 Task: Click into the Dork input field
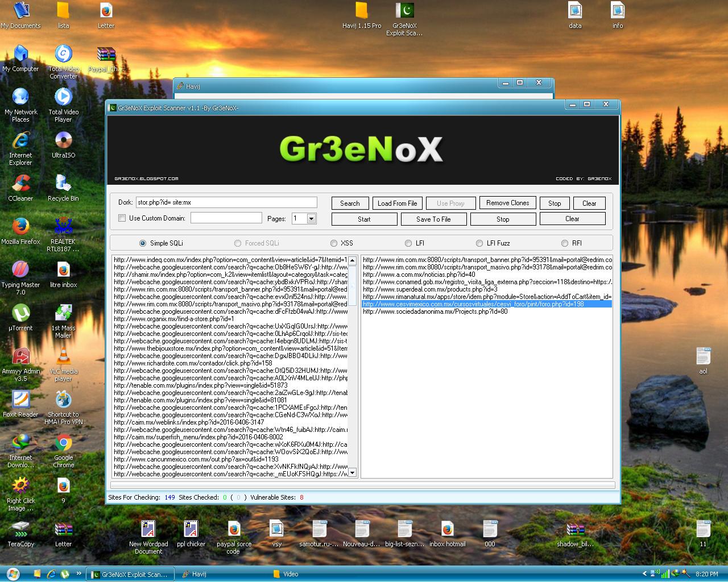(x=226, y=202)
